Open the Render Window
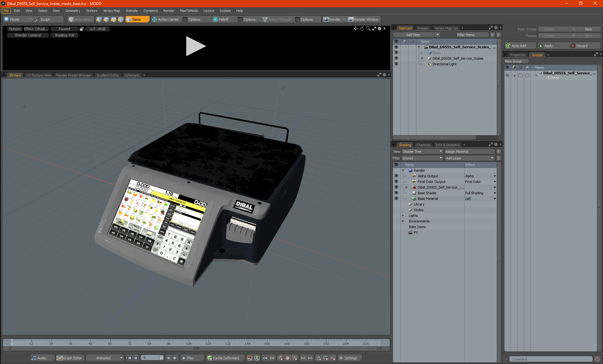 [x=363, y=19]
